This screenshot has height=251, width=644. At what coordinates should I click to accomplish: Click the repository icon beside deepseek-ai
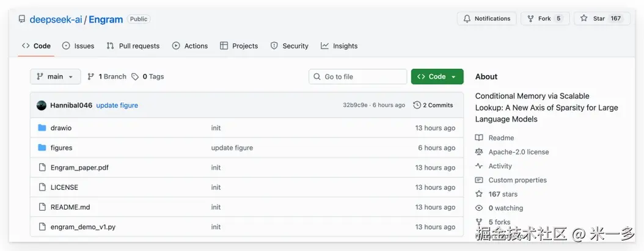(x=22, y=19)
